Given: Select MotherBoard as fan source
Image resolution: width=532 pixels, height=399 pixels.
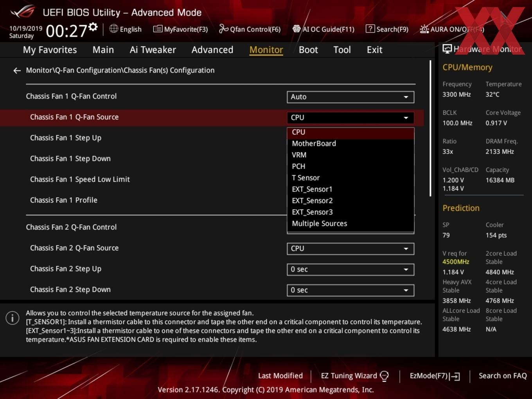Looking at the screenshot, I should coord(350,144).
